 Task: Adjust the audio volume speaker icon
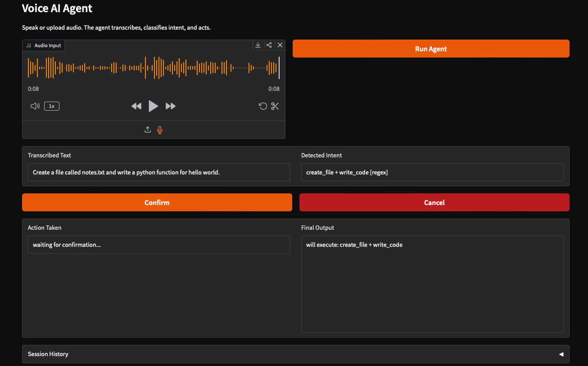click(x=35, y=106)
